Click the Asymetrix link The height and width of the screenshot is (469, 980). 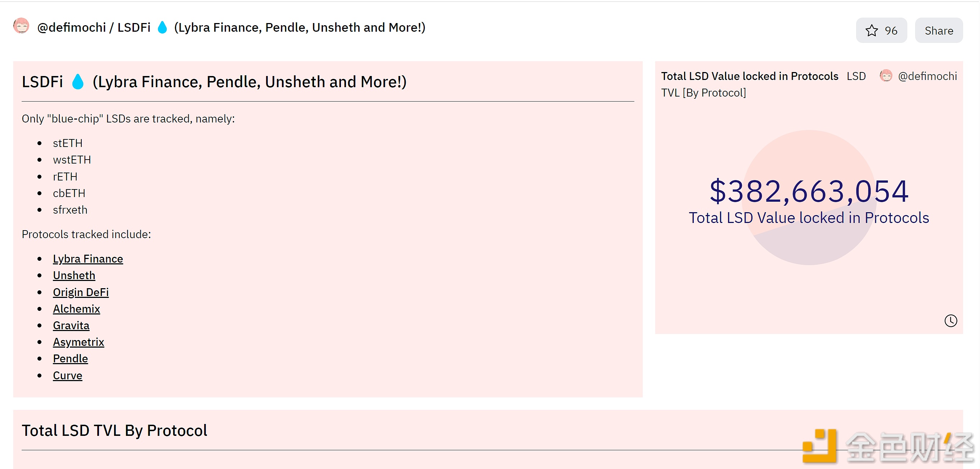click(x=78, y=342)
